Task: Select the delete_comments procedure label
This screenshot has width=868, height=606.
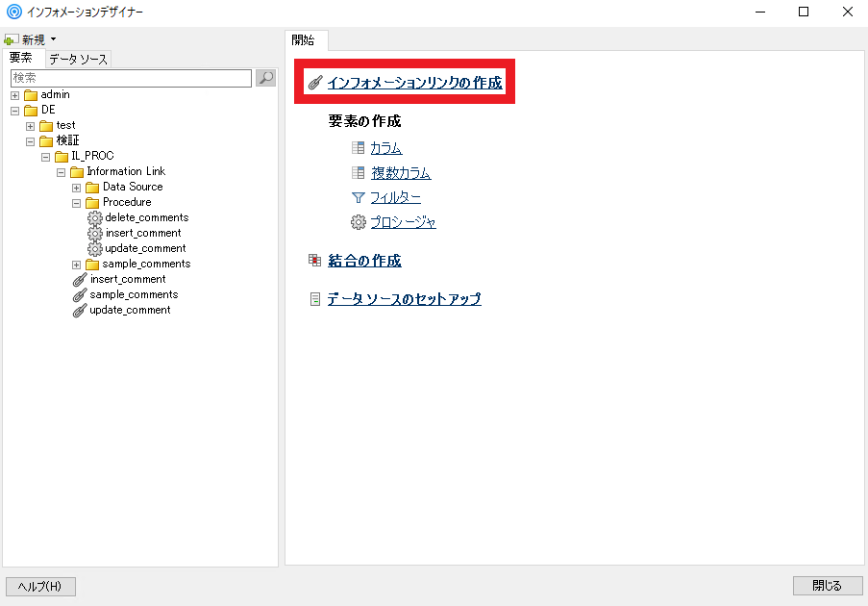Action: point(147,217)
